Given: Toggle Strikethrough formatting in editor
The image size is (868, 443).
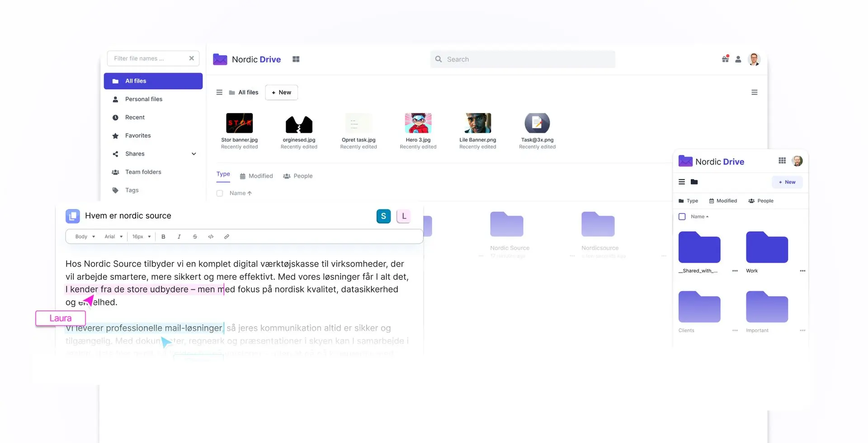Looking at the screenshot, I should [x=195, y=236].
